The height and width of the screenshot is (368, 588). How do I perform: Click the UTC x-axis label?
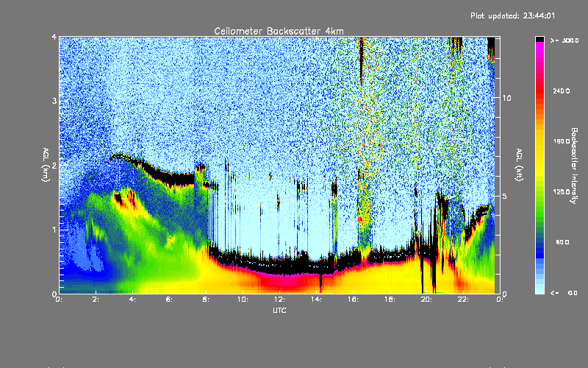(279, 310)
